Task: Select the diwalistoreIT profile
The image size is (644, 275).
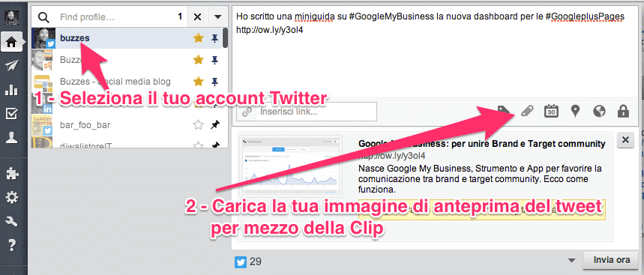Action: (x=127, y=143)
